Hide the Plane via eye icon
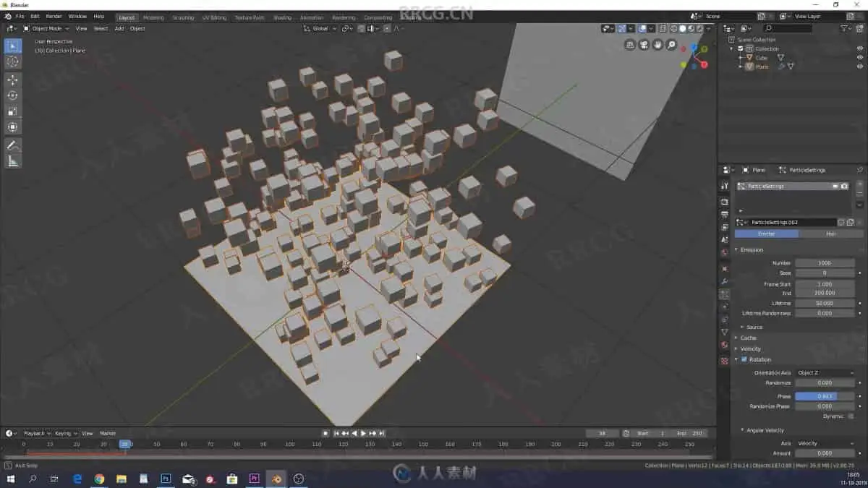868x488 pixels. [x=860, y=67]
